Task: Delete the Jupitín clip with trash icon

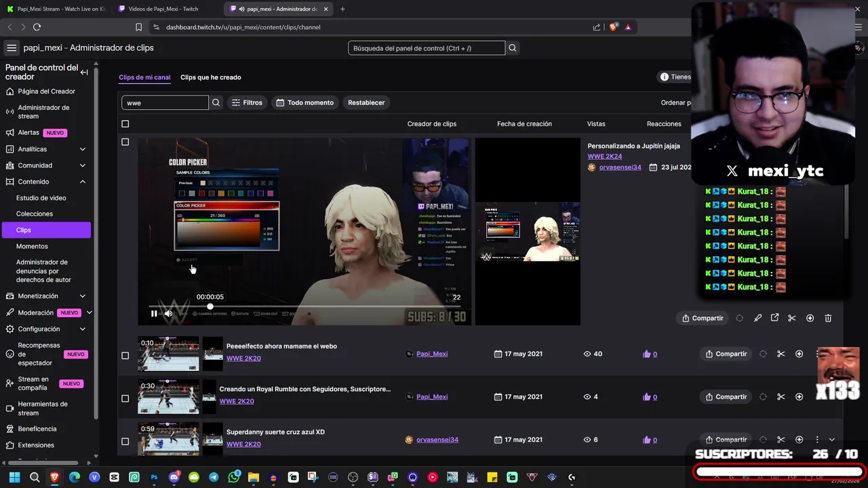Action: [828, 318]
